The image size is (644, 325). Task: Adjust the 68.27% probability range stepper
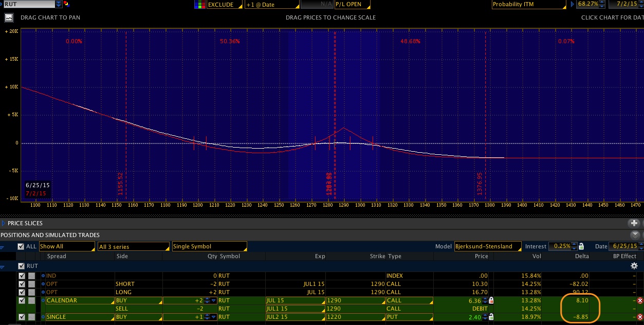pyautogui.click(x=602, y=4)
